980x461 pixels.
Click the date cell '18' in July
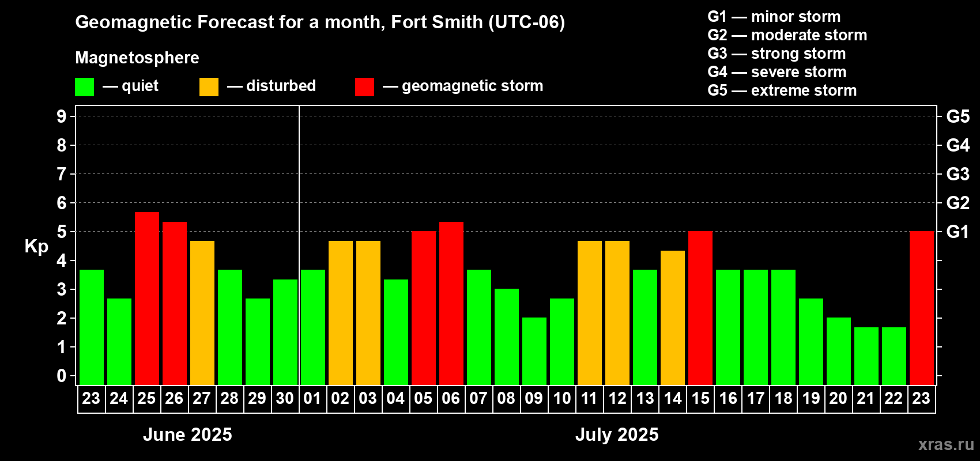(783, 399)
